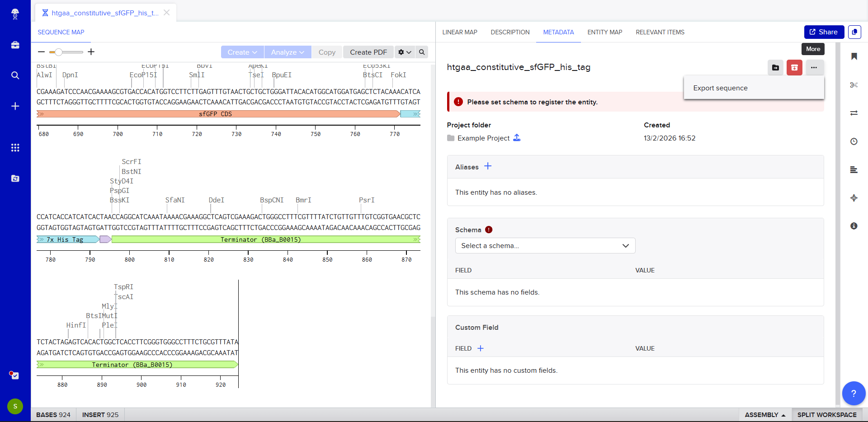Search the sequence with magnifier button
Viewport: 868px width, 422px height.
[x=422, y=52]
